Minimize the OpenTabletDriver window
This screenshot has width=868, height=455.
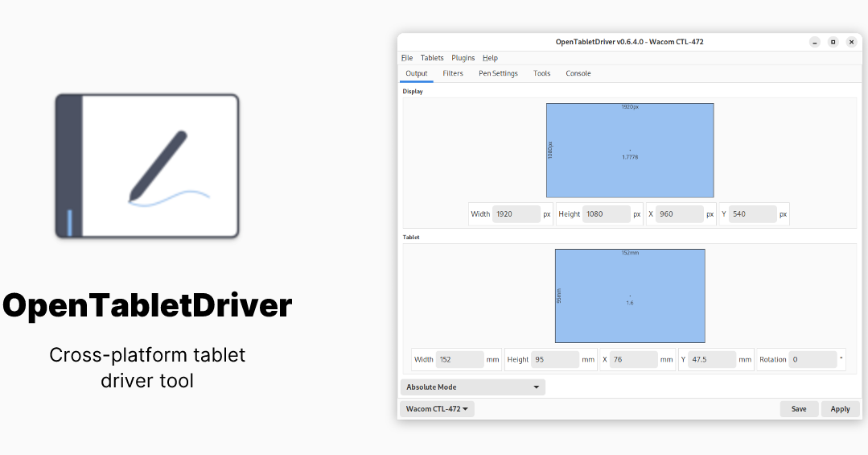click(814, 42)
